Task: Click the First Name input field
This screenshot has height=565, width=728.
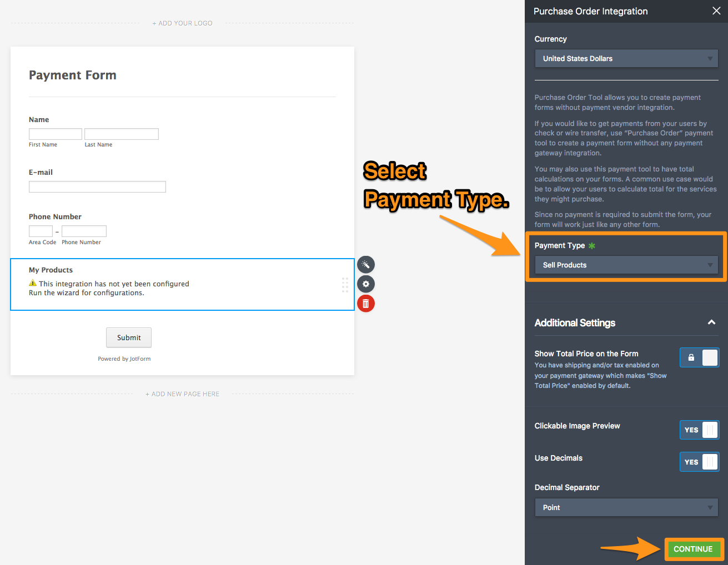Action: [x=56, y=134]
